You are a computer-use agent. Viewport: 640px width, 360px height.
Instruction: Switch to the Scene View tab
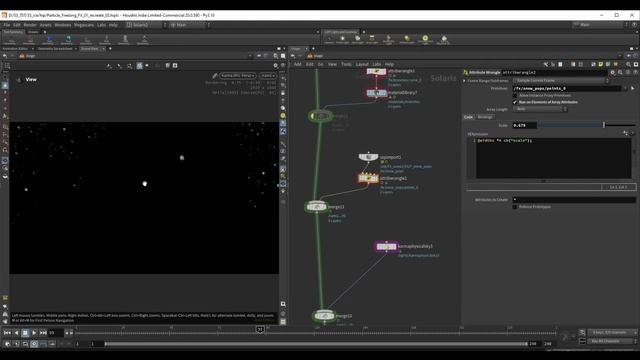coord(89,49)
